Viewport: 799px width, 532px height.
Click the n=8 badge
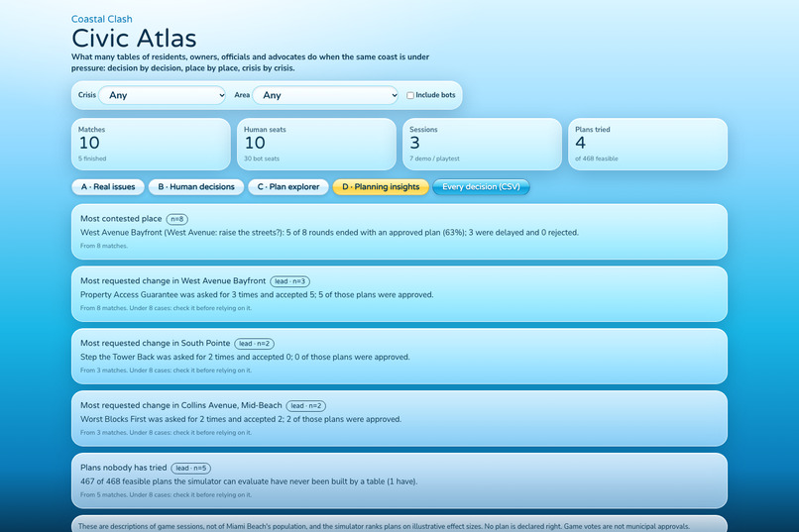coord(176,219)
